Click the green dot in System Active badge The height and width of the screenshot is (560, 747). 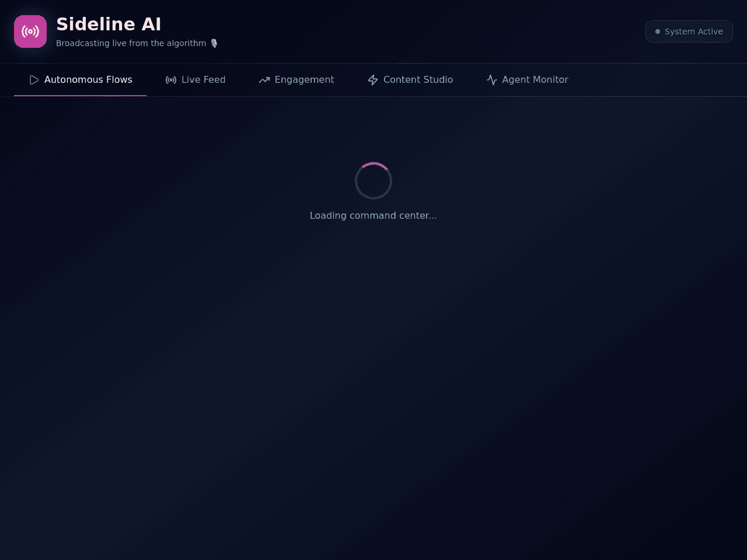(x=658, y=32)
